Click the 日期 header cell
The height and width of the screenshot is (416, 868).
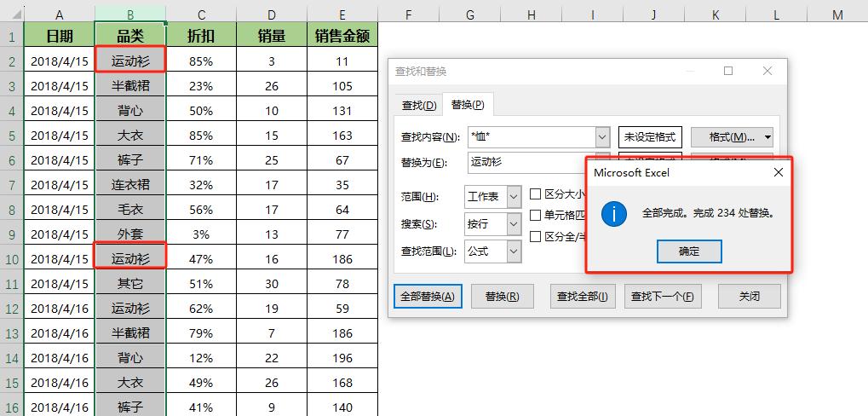pyautogui.click(x=60, y=36)
